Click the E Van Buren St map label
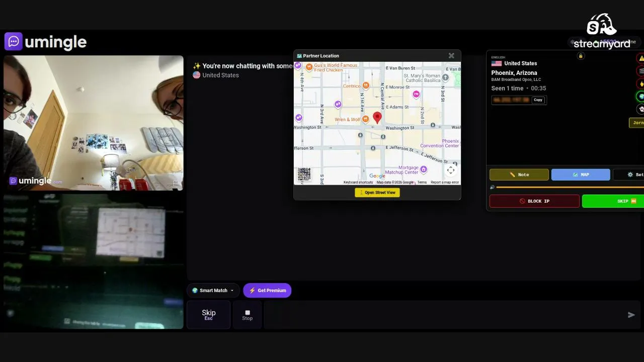 coord(400,68)
